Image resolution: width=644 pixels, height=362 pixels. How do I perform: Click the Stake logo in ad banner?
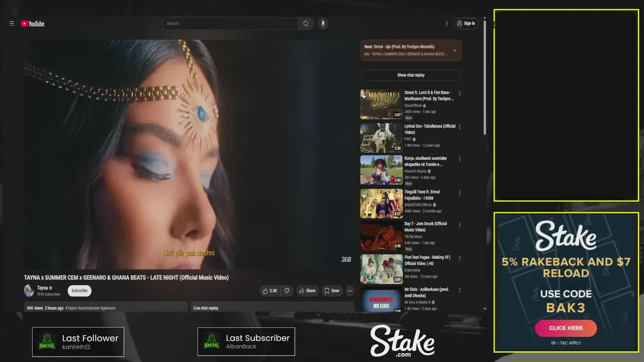[566, 236]
